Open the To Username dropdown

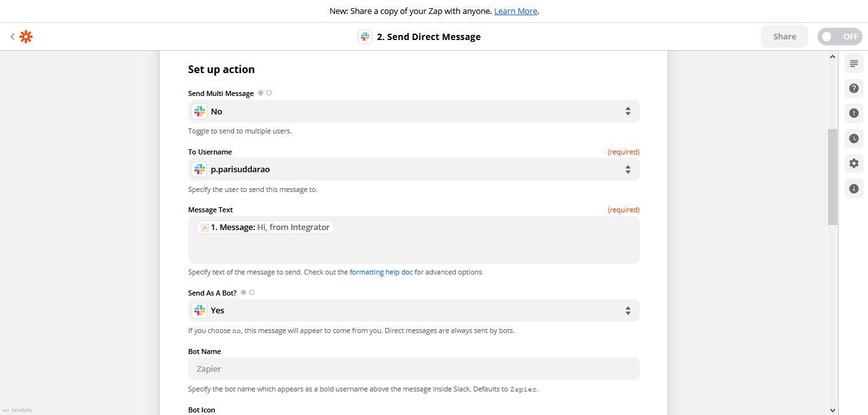(414, 169)
